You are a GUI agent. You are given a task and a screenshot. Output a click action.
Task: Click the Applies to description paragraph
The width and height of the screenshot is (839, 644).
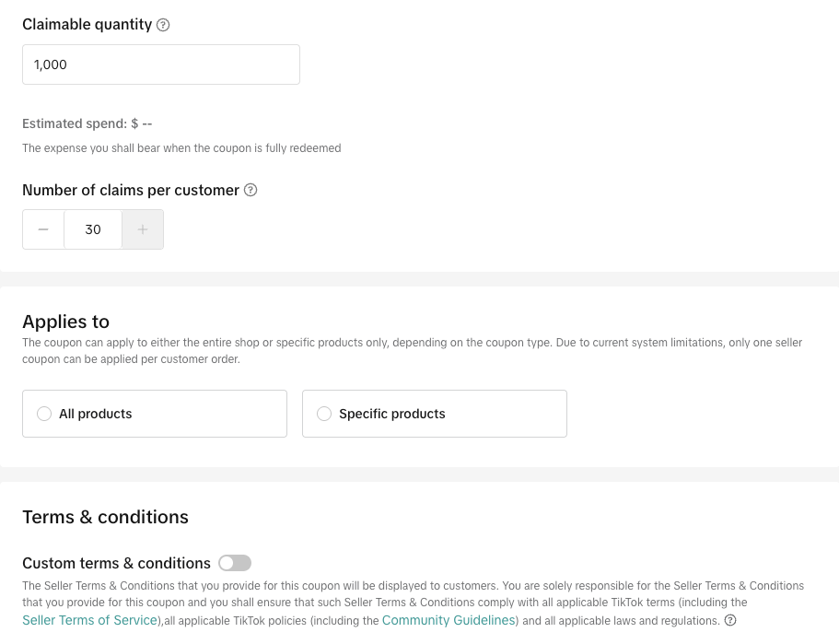pos(412,350)
